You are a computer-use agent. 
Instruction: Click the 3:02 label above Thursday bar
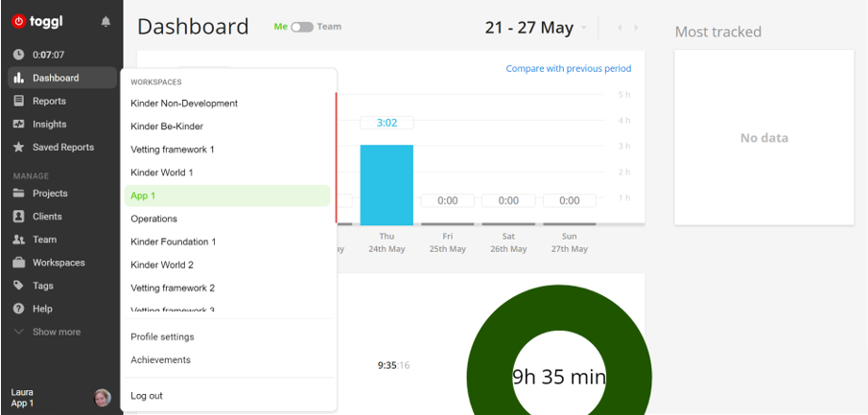(387, 123)
